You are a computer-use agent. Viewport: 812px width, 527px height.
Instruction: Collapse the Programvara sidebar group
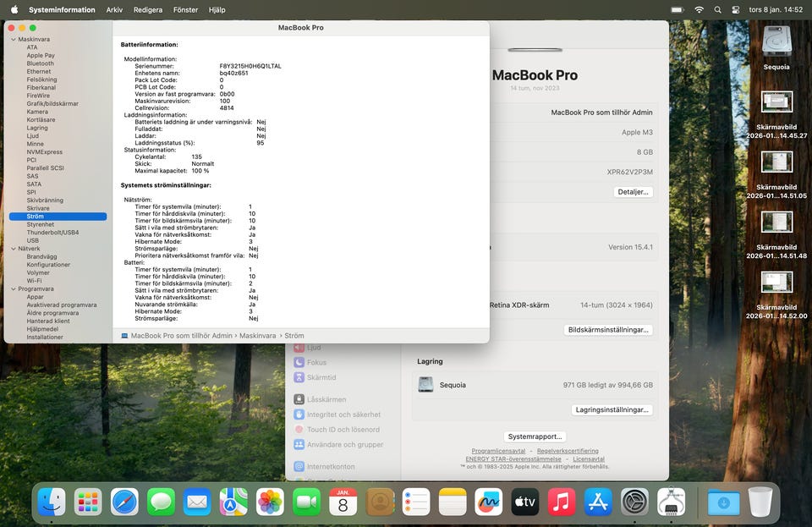click(13, 289)
